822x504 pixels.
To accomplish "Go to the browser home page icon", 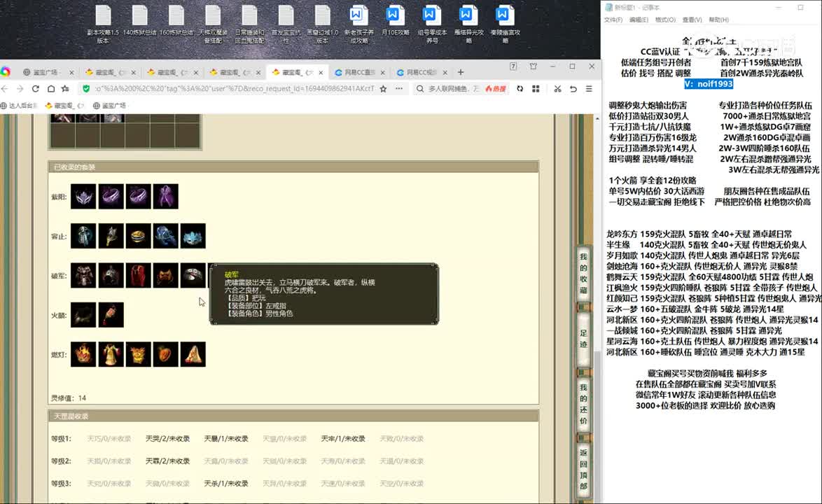I will [x=51, y=89].
